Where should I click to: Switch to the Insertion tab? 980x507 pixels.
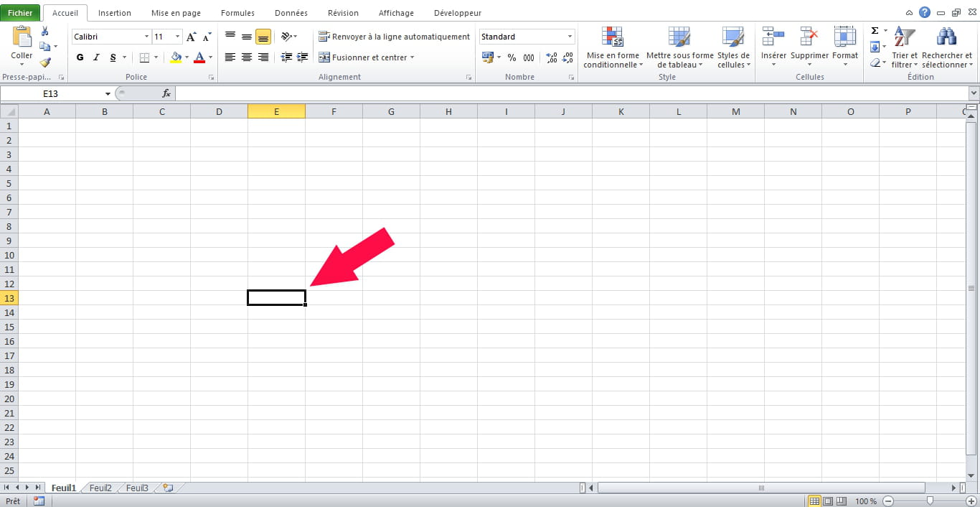(x=115, y=13)
